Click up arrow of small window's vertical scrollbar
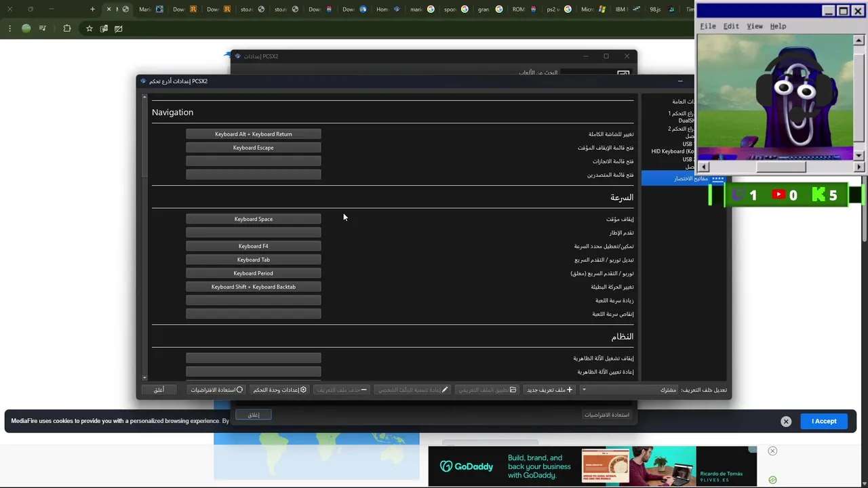Viewport: 868px width, 488px height. point(859,40)
